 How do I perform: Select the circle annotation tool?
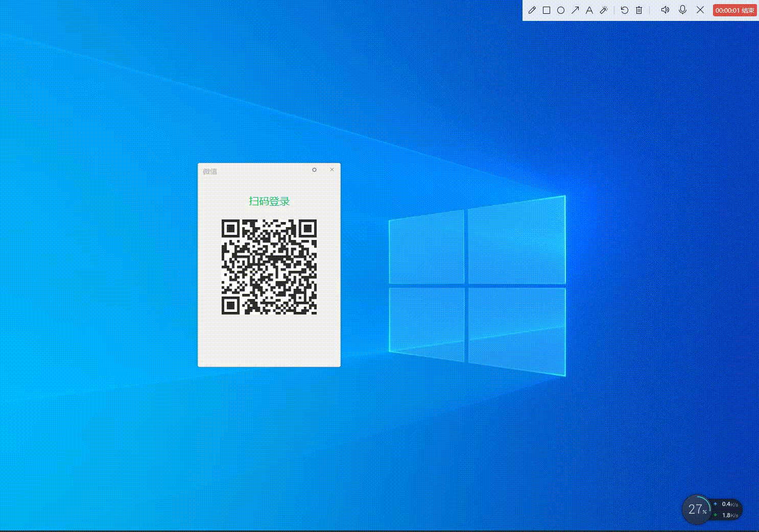tap(560, 10)
